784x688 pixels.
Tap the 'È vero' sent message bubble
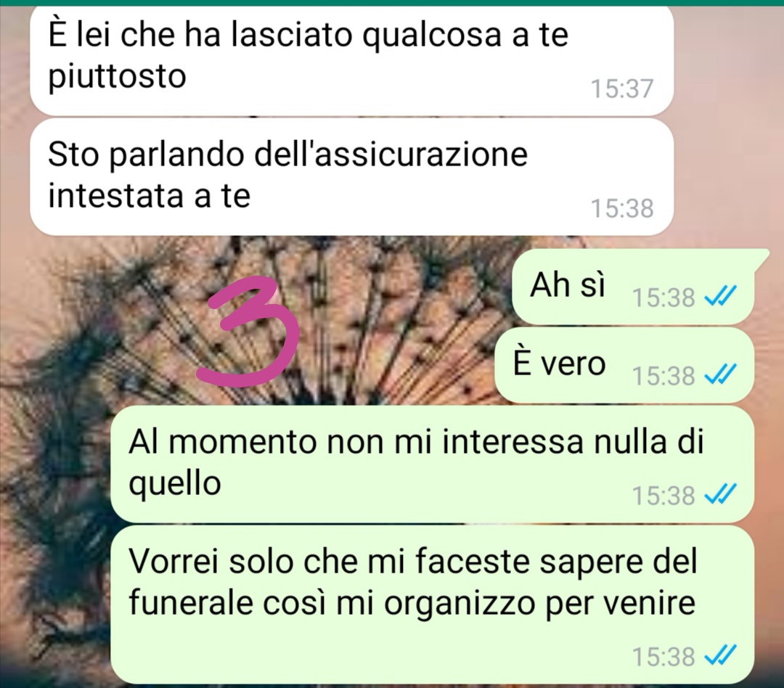[624, 365]
